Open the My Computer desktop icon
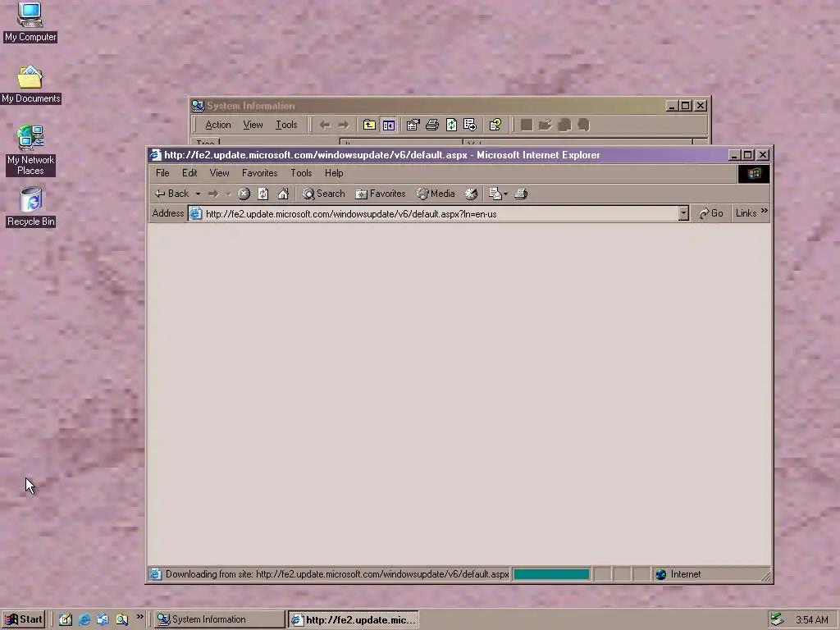The width and height of the screenshot is (840, 630). (30, 22)
